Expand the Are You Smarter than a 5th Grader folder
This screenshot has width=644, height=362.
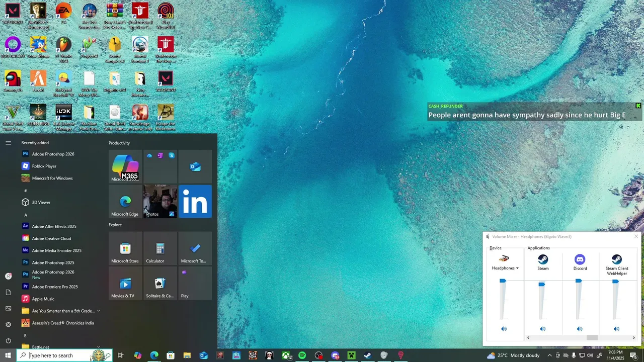pos(98,311)
